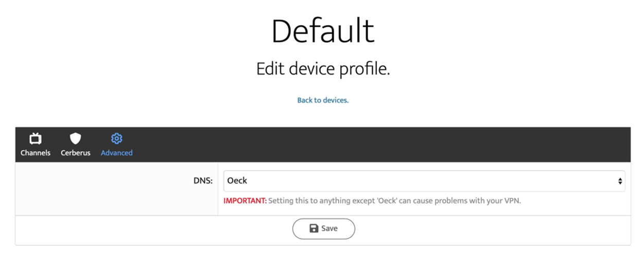Viewport: 644px width, 257px height.
Task: Click the Edit device profile subtitle
Action: (x=323, y=69)
